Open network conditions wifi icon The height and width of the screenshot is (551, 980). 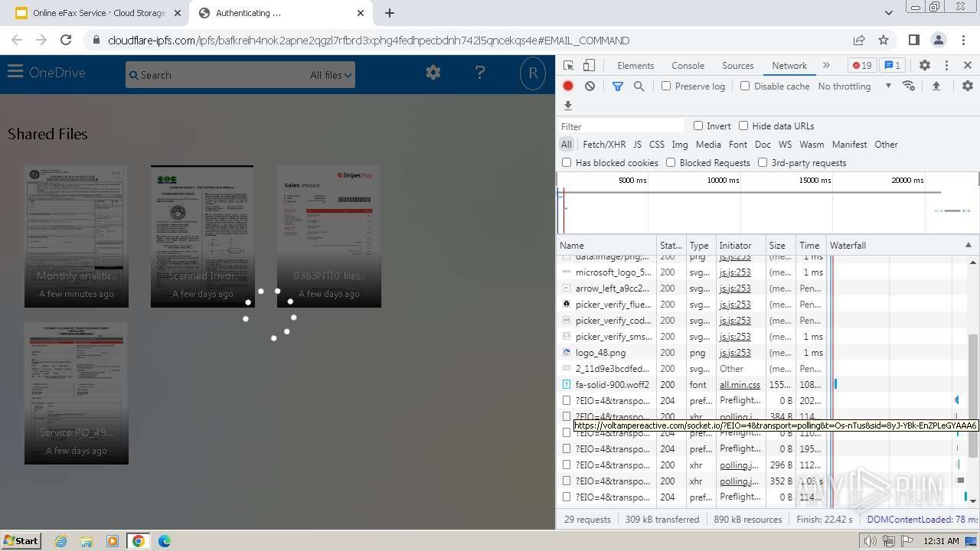click(x=909, y=86)
